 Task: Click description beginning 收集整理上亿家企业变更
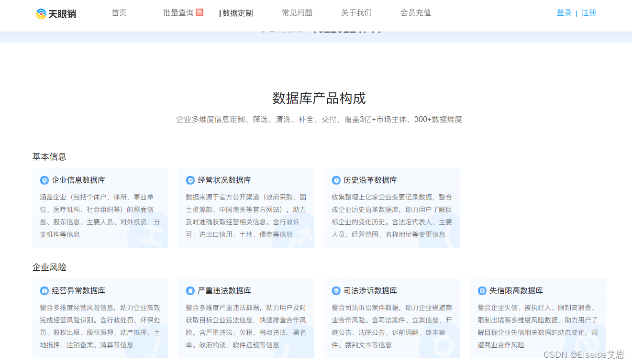coord(392,216)
